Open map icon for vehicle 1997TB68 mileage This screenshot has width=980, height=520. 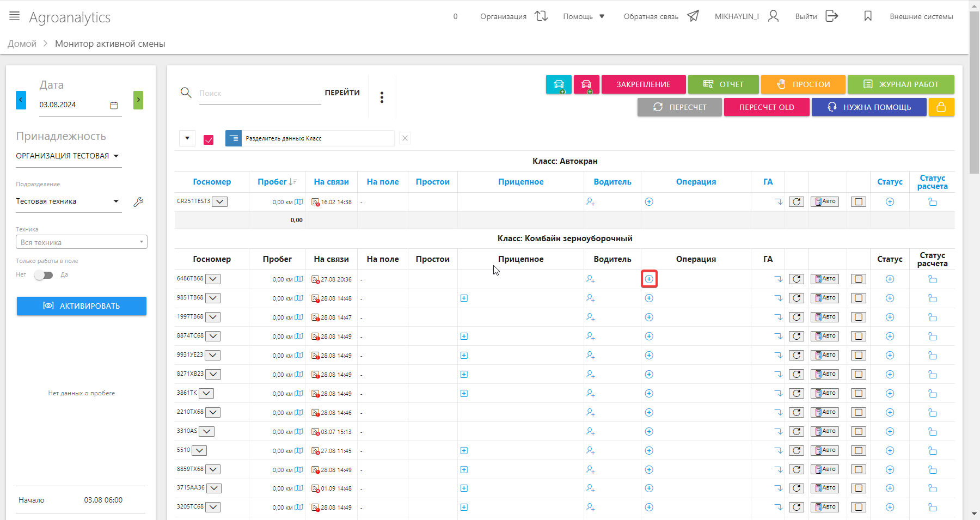[x=299, y=317]
